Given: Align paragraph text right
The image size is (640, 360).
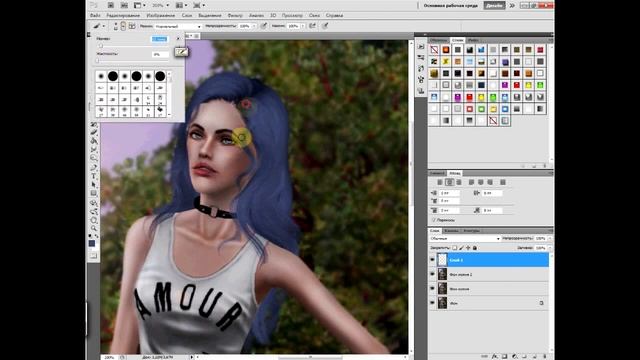Looking at the screenshot, I should pyautogui.click(x=459, y=182).
